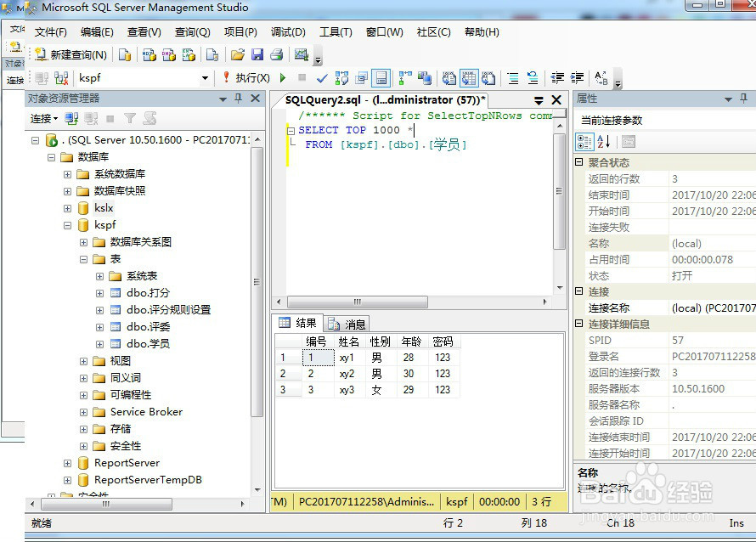Viewport: 756px width, 542px height.
Task: Click the Increase Indent icon
Action: click(577, 78)
